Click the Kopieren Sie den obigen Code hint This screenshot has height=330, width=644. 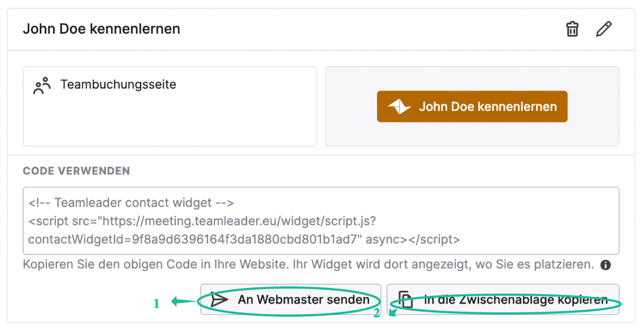[308, 264]
